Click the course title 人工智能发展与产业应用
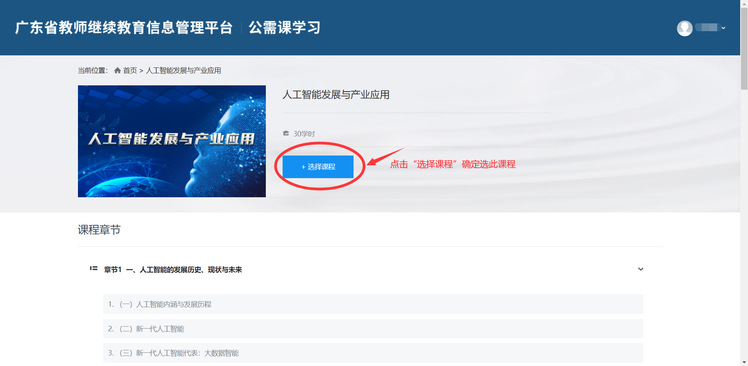The height and width of the screenshot is (366, 748). tap(336, 94)
